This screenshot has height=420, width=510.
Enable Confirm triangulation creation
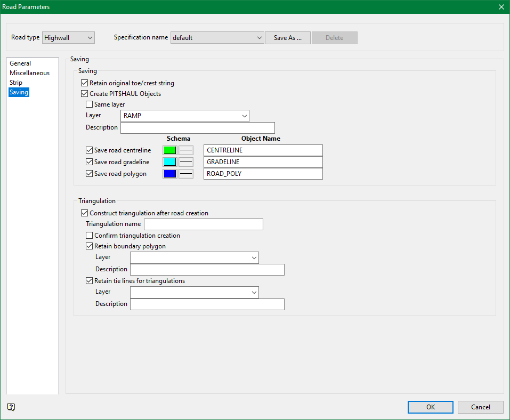pos(90,236)
